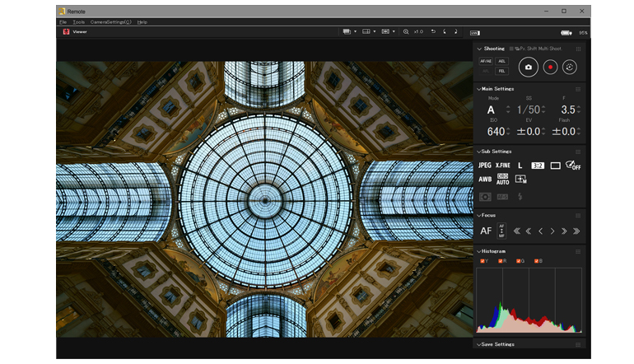Open the DRO Auto setting
The width and height of the screenshot is (634, 364).
point(502,179)
